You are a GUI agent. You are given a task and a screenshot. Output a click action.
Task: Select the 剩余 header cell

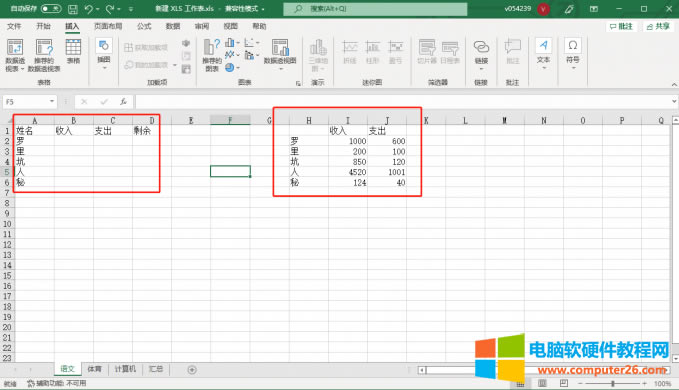click(x=152, y=131)
